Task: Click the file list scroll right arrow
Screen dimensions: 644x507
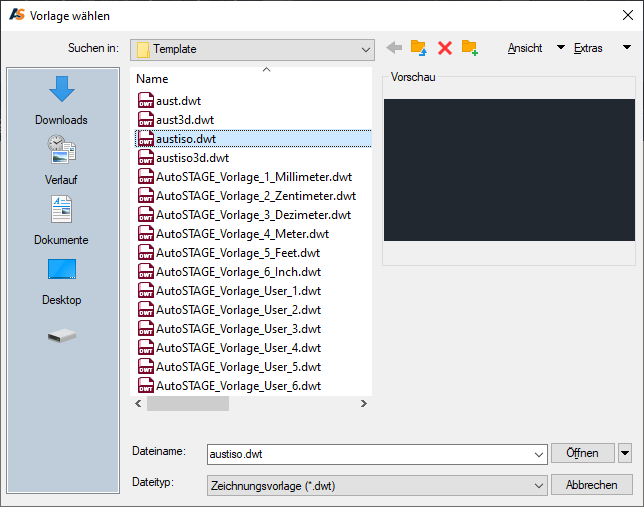Action: tap(363, 403)
